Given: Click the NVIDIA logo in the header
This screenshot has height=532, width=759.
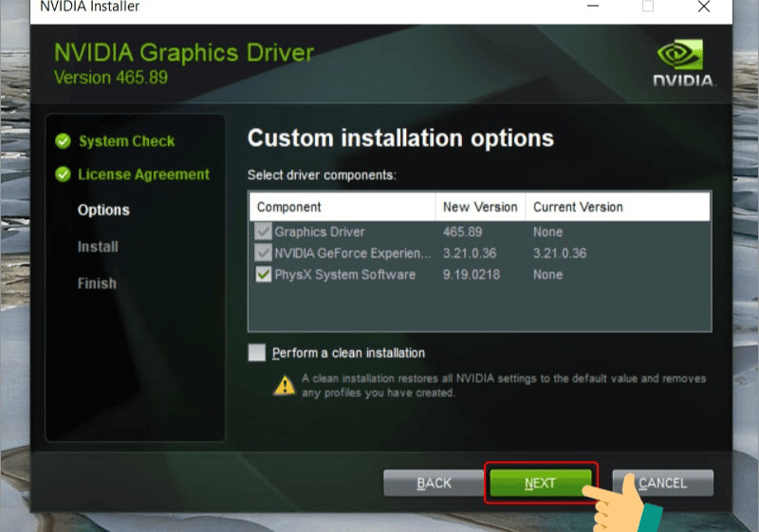Looking at the screenshot, I should 682,63.
